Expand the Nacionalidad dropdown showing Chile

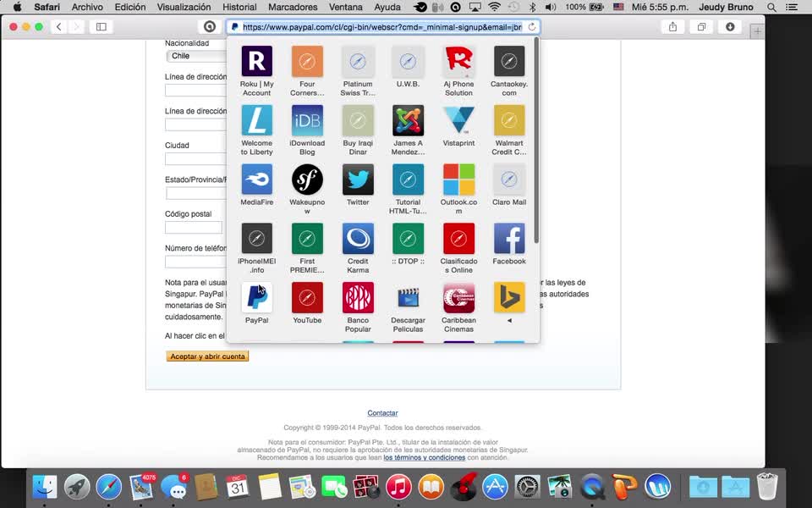tap(197, 56)
